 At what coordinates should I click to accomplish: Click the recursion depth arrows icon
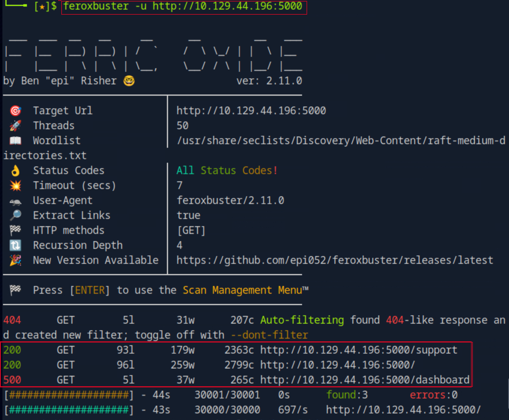pyautogui.click(x=16, y=245)
